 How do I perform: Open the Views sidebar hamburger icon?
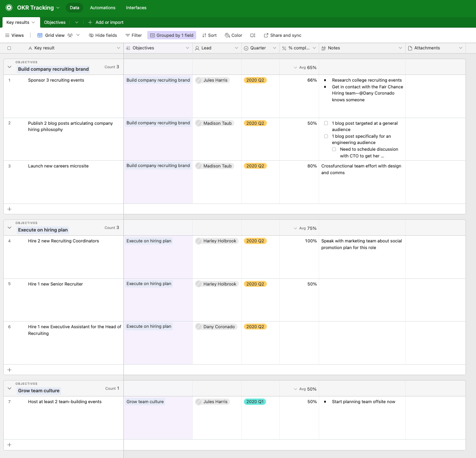[x=7, y=36]
